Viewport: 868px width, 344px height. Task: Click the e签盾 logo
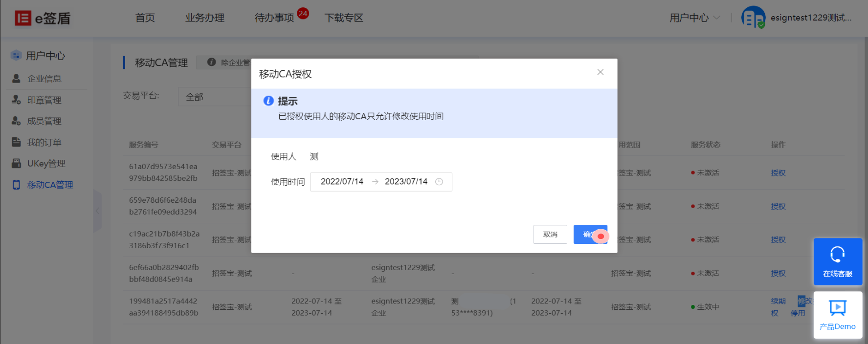click(43, 18)
